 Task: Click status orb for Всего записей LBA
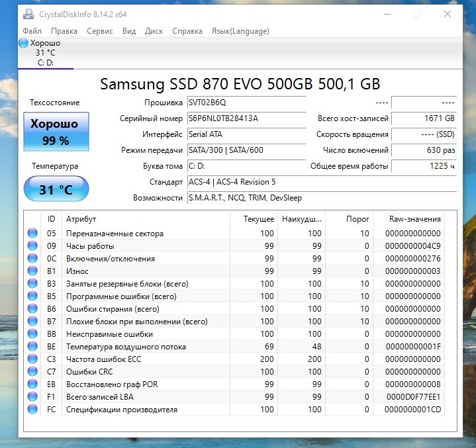[x=32, y=397]
